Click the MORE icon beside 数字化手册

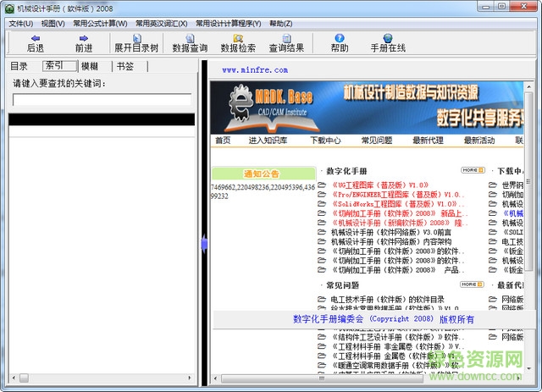tap(473, 170)
